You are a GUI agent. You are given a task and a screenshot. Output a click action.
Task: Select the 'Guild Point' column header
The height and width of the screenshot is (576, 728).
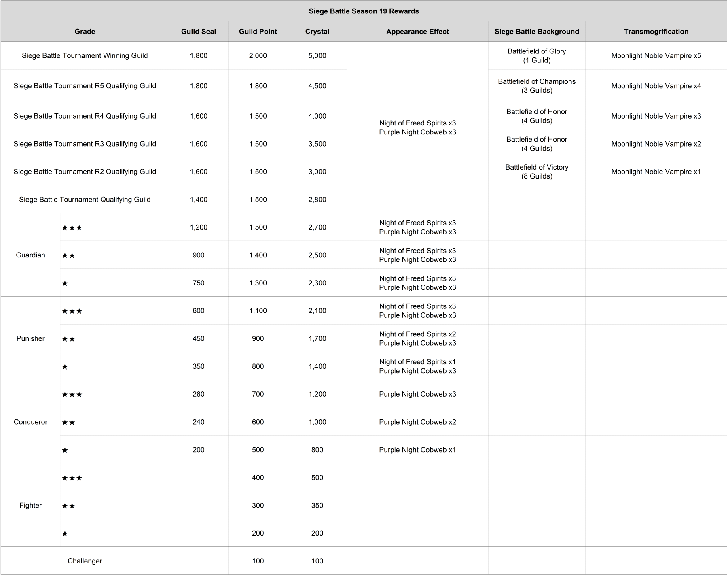tap(258, 32)
